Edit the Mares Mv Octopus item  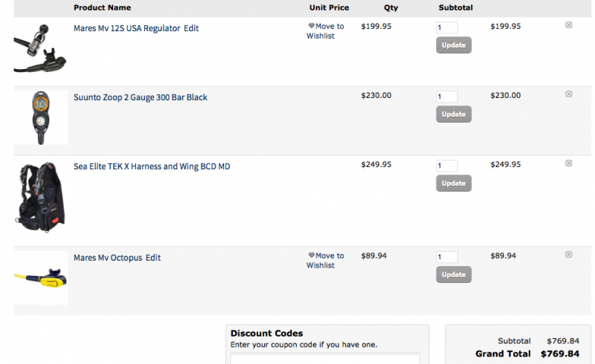click(x=153, y=258)
